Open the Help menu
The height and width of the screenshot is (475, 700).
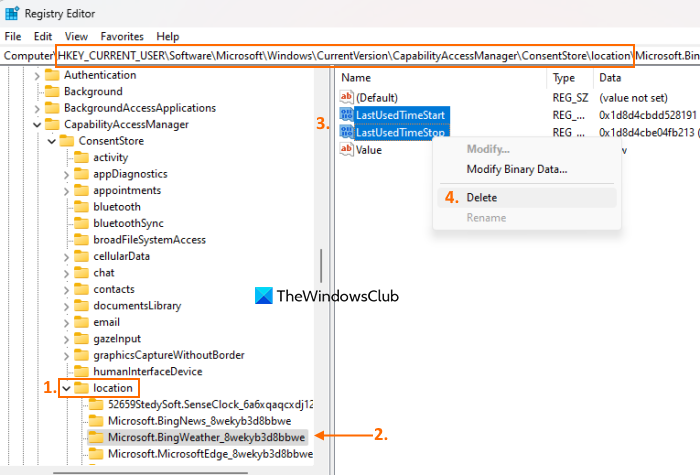pos(167,37)
